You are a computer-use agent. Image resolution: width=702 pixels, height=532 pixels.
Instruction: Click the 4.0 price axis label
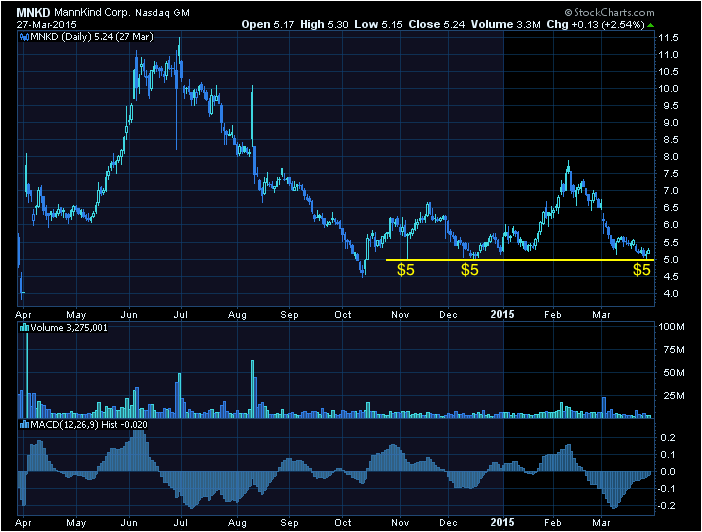[671, 294]
